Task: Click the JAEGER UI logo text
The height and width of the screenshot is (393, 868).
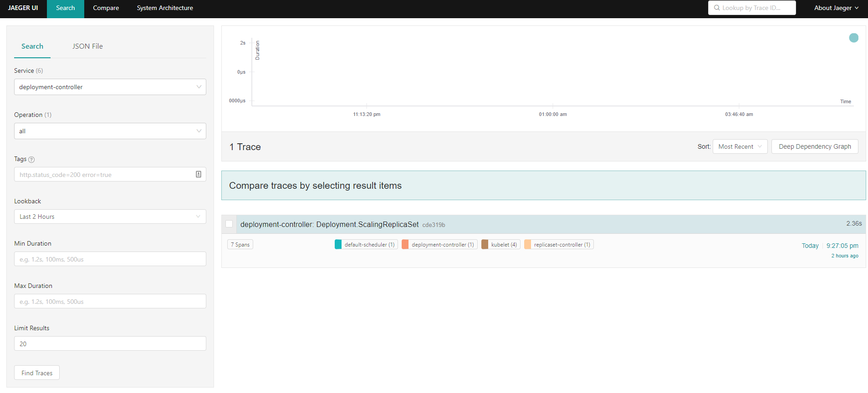Action: pos(23,8)
